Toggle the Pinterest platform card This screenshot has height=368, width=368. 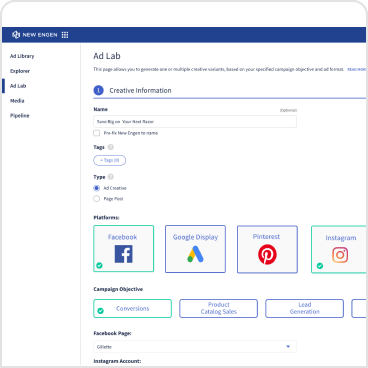pos(267,249)
